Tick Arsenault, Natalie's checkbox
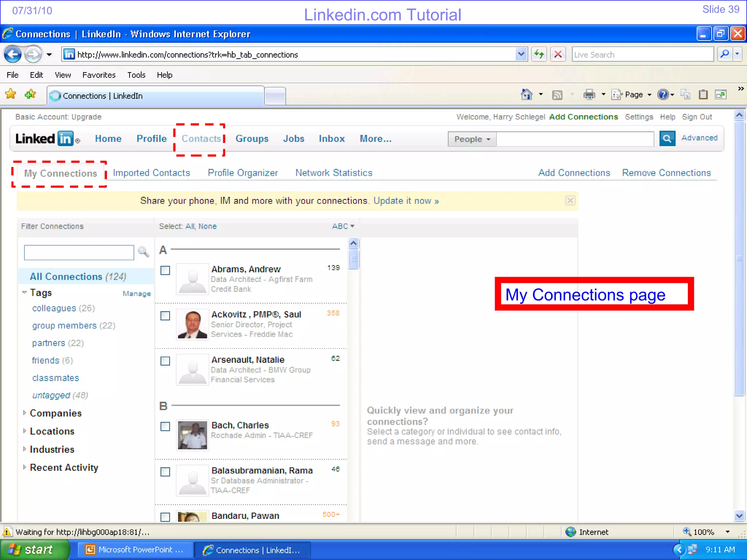 click(x=165, y=361)
